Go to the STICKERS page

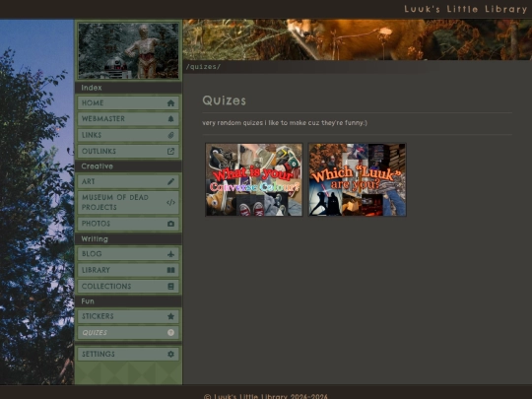(x=128, y=316)
